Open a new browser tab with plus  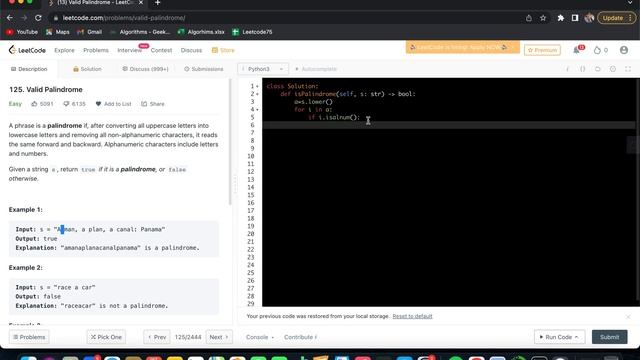(x=158, y=3)
